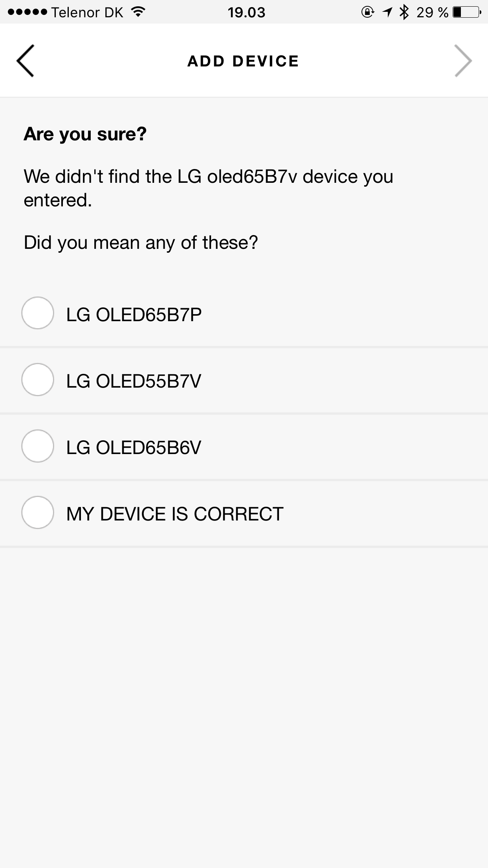Viewport: 488px width, 868px height.
Task: Tap the Wi-Fi status icon
Action: pos(138,12)
